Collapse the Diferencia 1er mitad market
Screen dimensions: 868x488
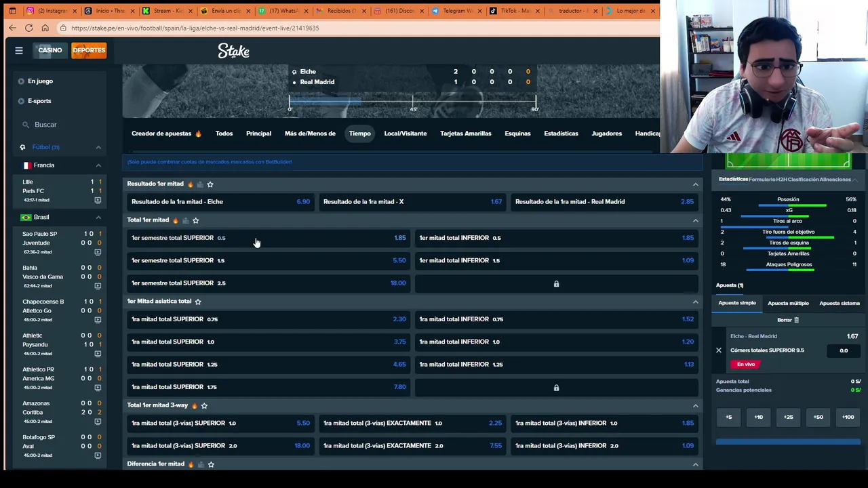[695, 464]
